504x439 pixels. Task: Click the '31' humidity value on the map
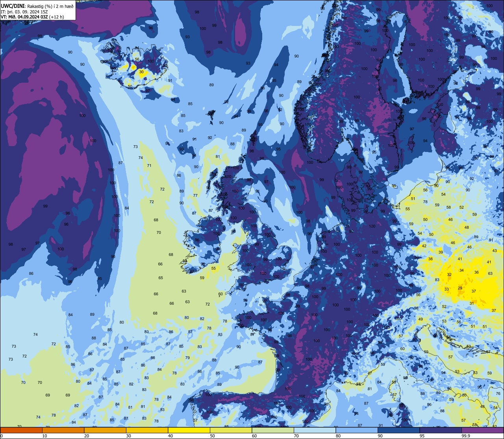pyautogui.click(x=472, y=304)
